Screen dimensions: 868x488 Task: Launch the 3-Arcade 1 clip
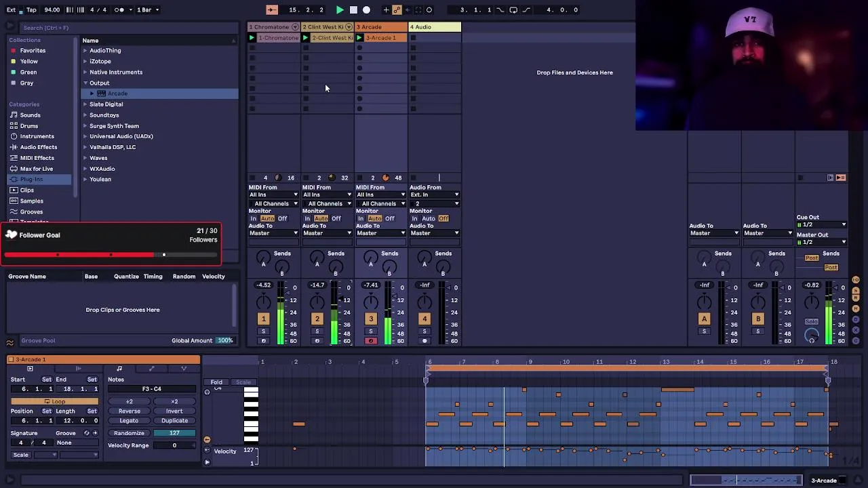point(359,38)
